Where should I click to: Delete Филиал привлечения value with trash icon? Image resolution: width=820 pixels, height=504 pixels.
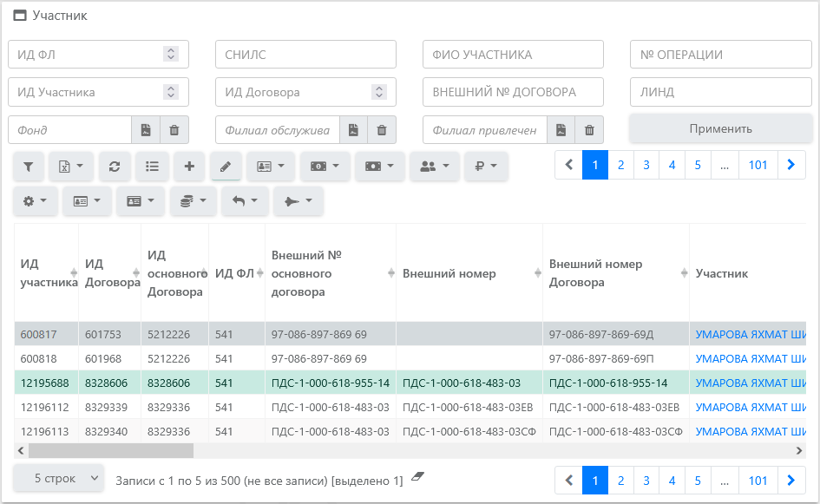(x=589, y=130)
